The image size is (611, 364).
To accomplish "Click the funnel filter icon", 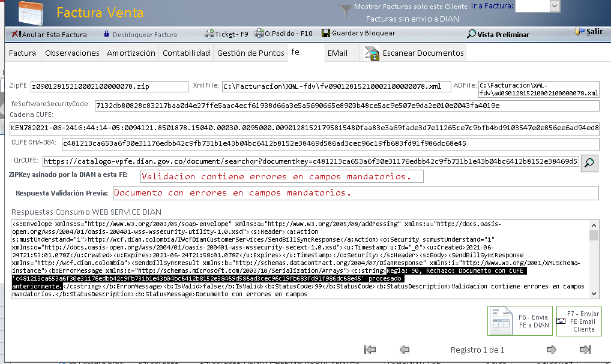I will (x=345, y=11).
